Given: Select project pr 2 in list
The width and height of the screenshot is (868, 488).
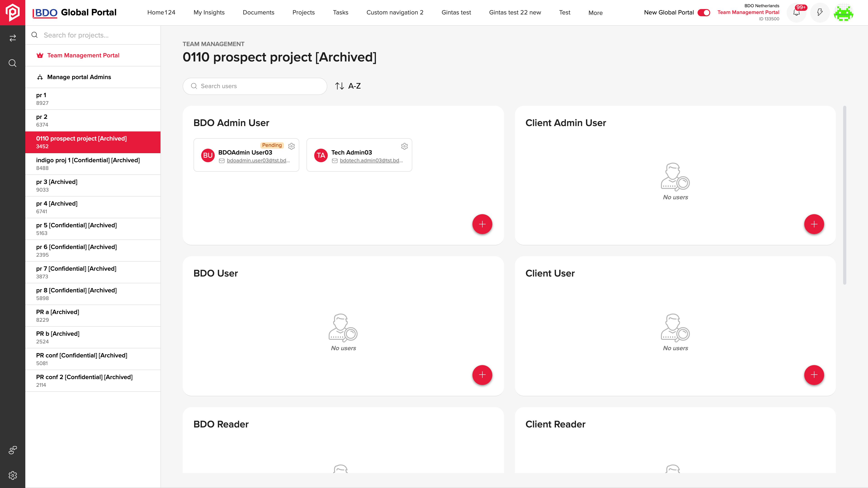Looking at the screenshot, I should pos(93,121).
